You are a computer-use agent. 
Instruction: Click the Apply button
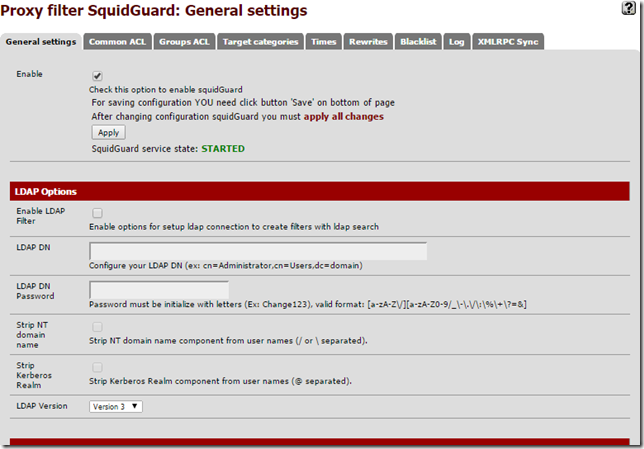click(108, 133)
